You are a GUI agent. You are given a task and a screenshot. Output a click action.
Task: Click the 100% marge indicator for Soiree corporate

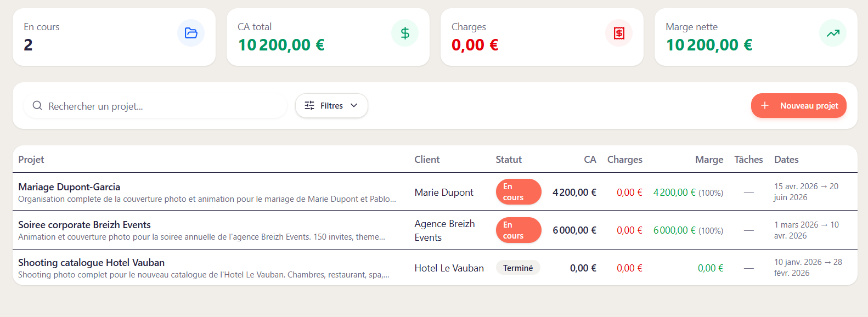[711, 230]
